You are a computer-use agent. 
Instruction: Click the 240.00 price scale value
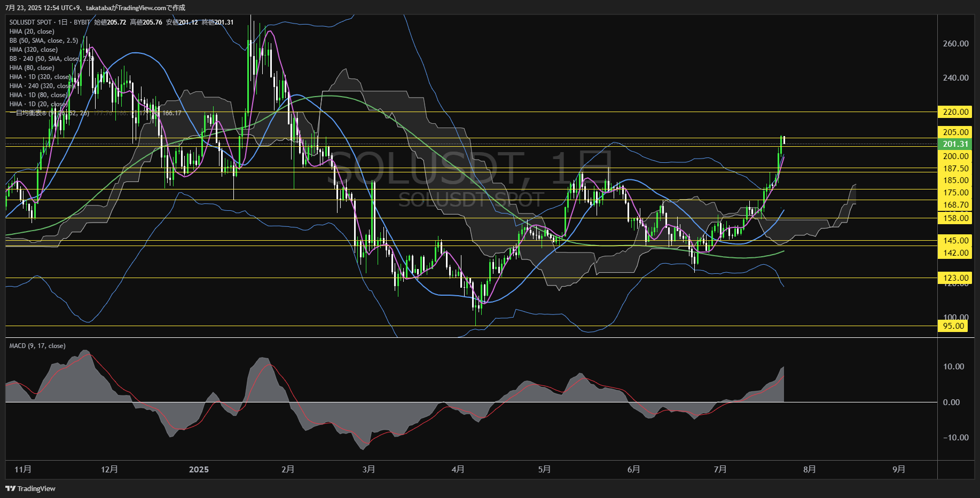point(955,78)
